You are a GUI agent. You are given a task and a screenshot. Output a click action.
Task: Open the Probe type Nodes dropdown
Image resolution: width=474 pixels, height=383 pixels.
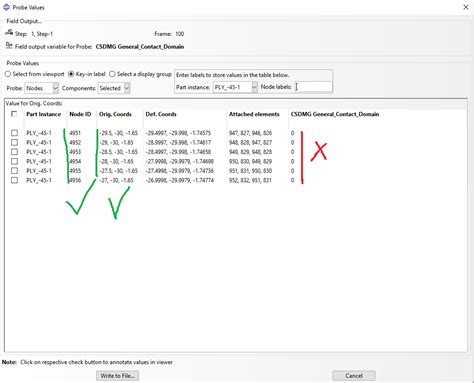[x=42, y=88]
